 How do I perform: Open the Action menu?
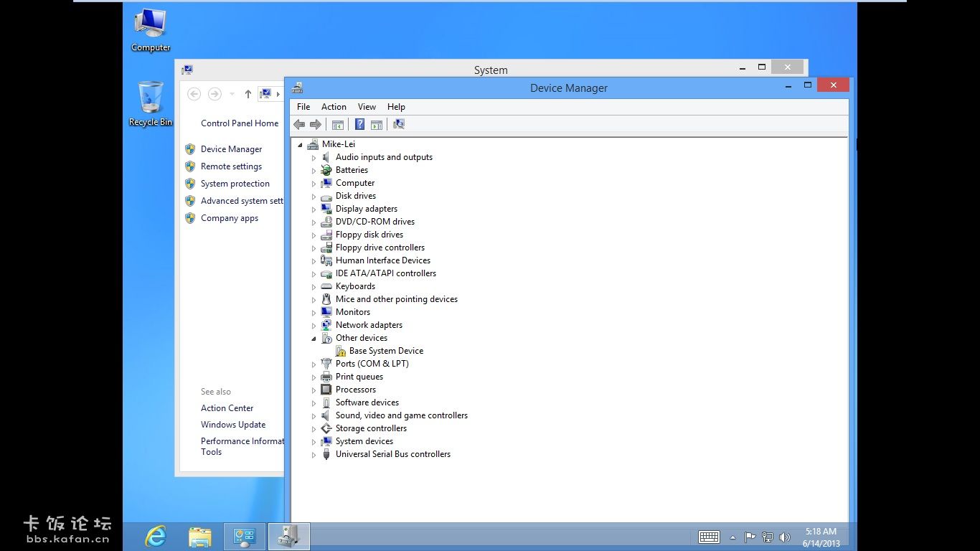point(334,107)
